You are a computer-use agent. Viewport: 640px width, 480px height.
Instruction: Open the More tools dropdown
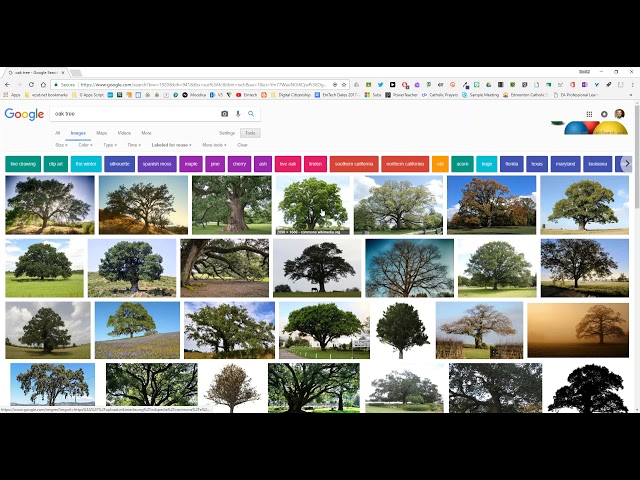214,145
